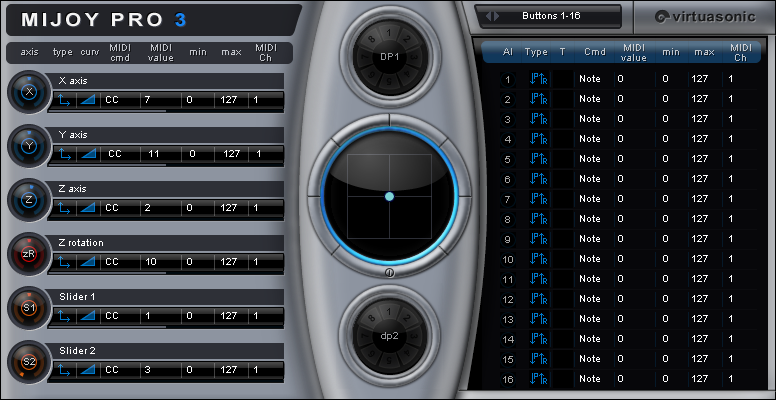Click the red zR rotation knob icon
Viewport: 776px width, 400px height.
click(30, 254)
